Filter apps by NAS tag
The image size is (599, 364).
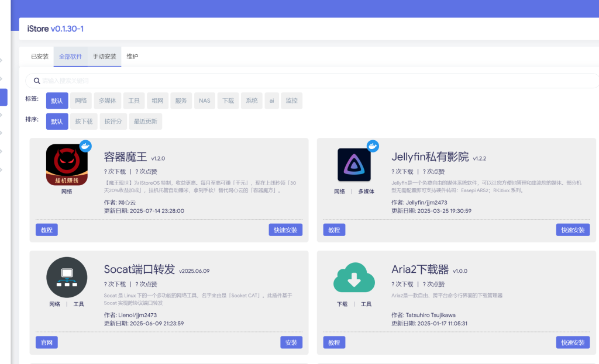click(204, 100)
